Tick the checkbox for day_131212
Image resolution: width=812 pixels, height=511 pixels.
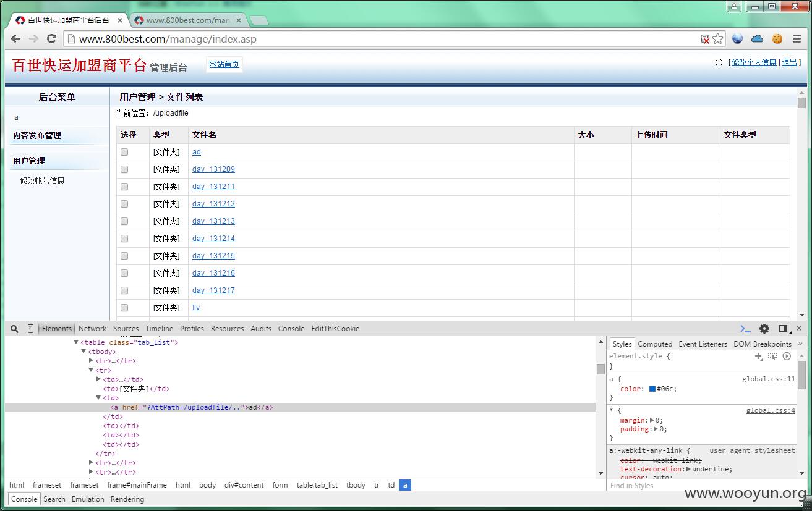[x=124, y=204]
